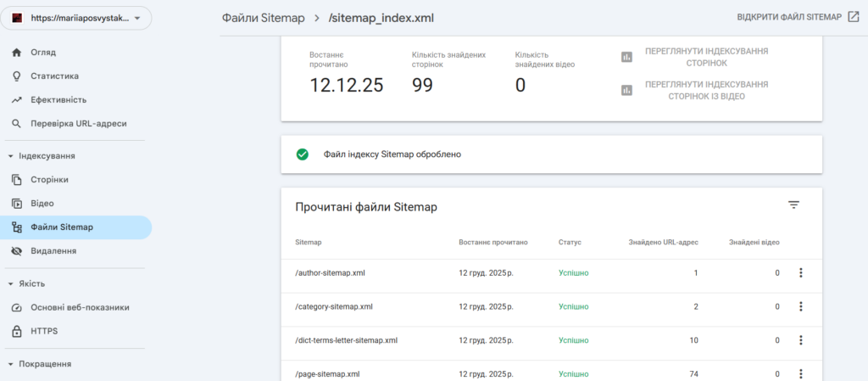Screen dimensions: 868x381
Task: Sort by Востаннє прочитано column header
Action: click(492, 243)
